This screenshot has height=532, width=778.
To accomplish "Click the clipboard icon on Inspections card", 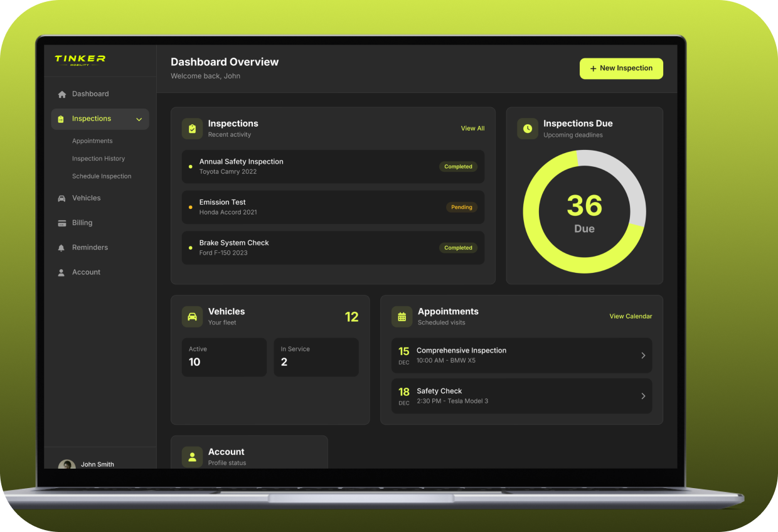I will point(192,129).
